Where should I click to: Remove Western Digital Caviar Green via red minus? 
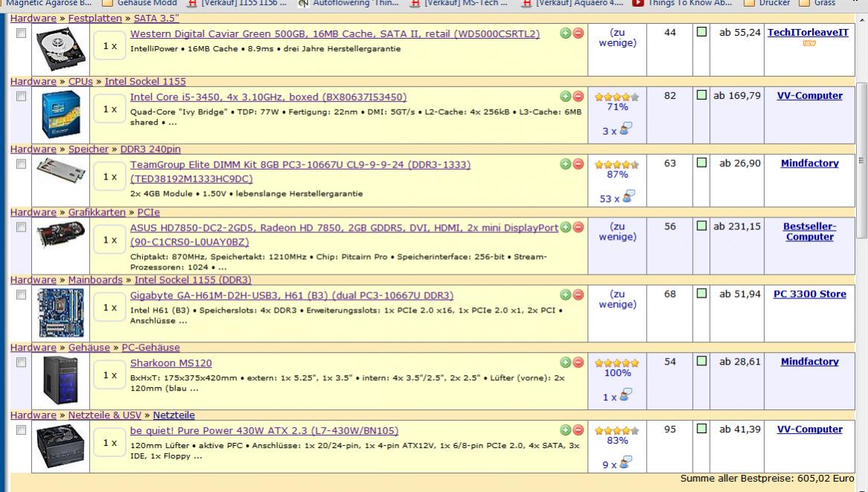click(x=578, y=33)
